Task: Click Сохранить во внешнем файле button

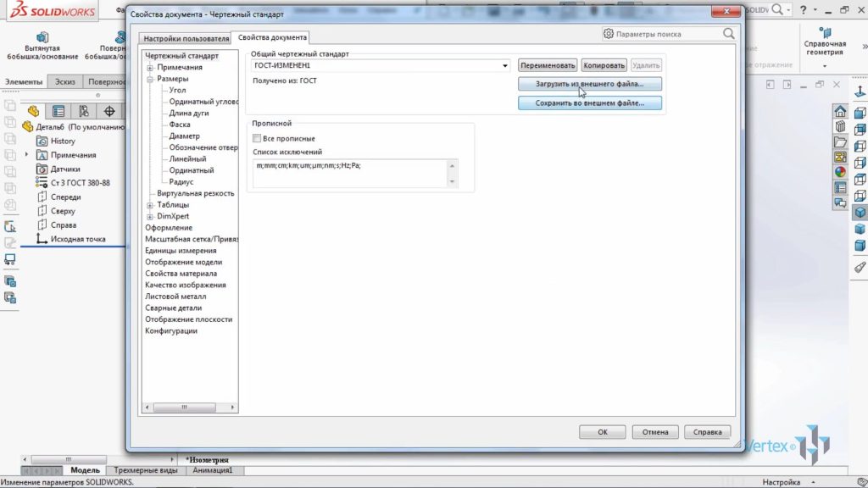Action: (590, 103)
